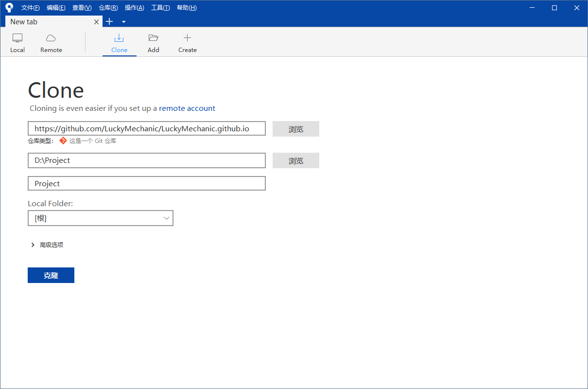Viewport: 588px width, 389px height.
Task: Click the remote account link
Action: point(187,108)
